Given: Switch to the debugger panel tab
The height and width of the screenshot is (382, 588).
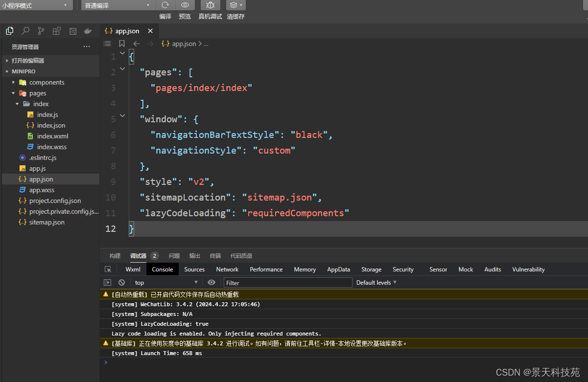Looking at the screenshot, I should (138, 256).
